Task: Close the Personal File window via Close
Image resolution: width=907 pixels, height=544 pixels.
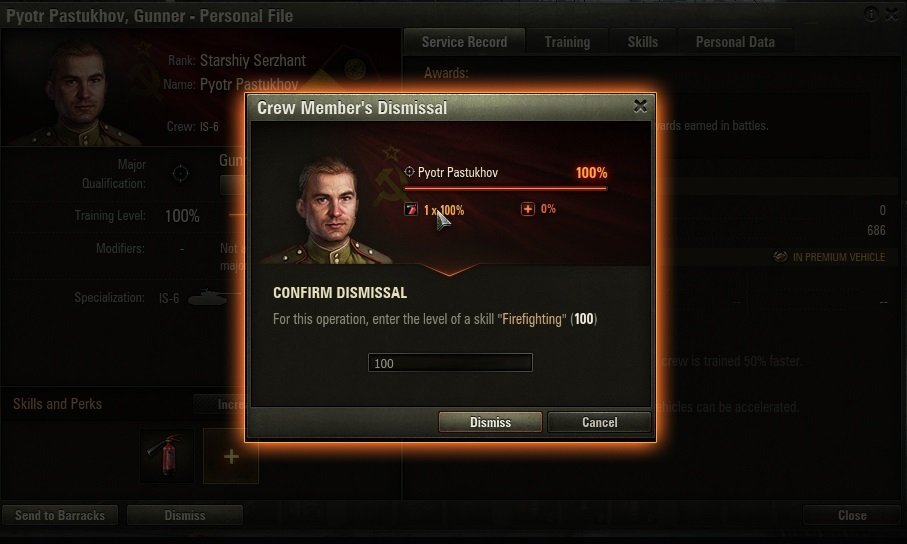Action: (852, 515)
